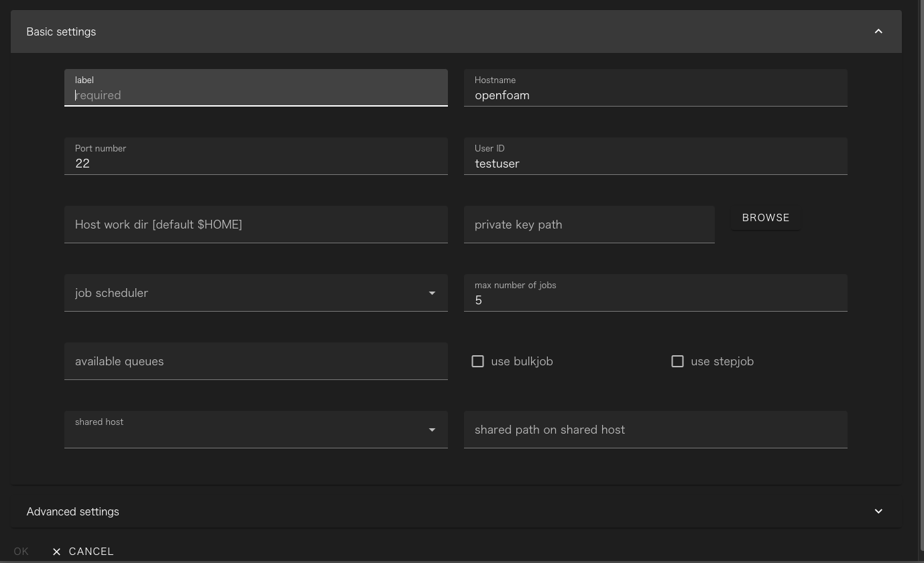Screen dimensions: 924x563
Task: Click the shared path on shared host field
Action: tap(656, 430)
